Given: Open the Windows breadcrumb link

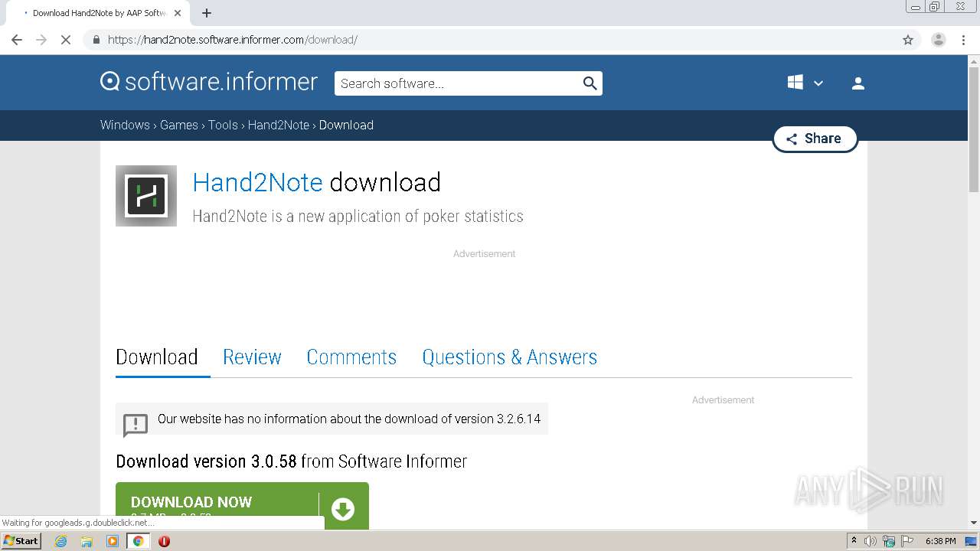Looking at the screenshot, I should (125, 125).
